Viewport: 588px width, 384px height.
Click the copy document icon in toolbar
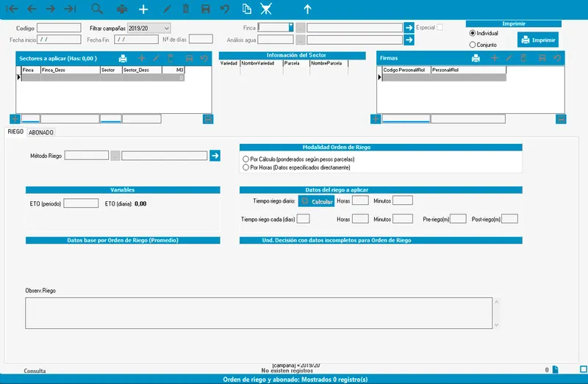(246, 9)
